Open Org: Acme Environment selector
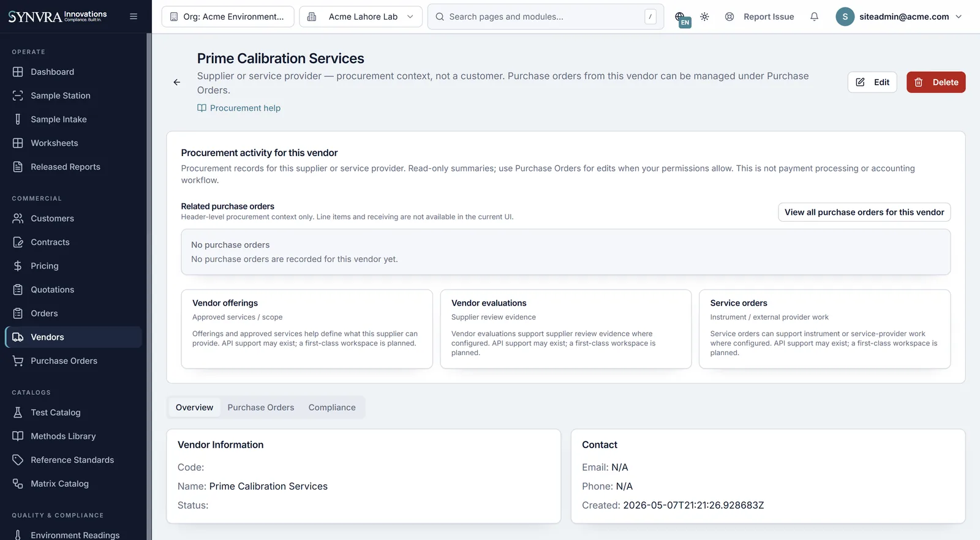 coord(228,17)
